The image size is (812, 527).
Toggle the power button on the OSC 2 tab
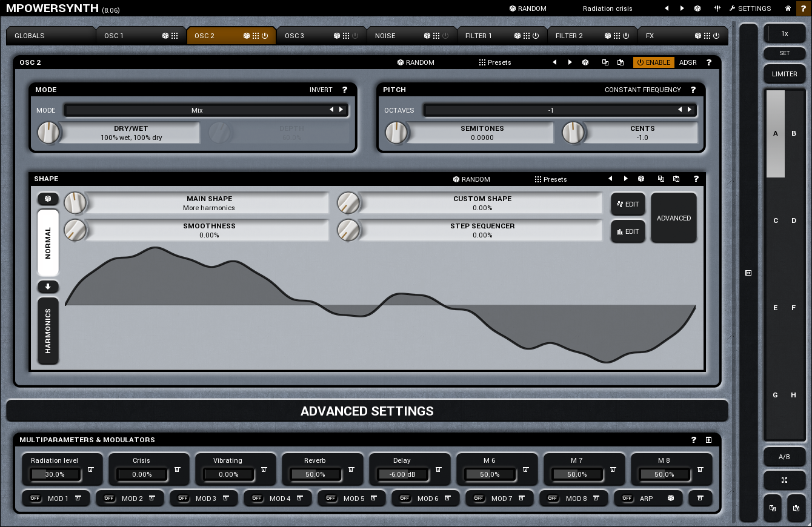pos(265,36)
